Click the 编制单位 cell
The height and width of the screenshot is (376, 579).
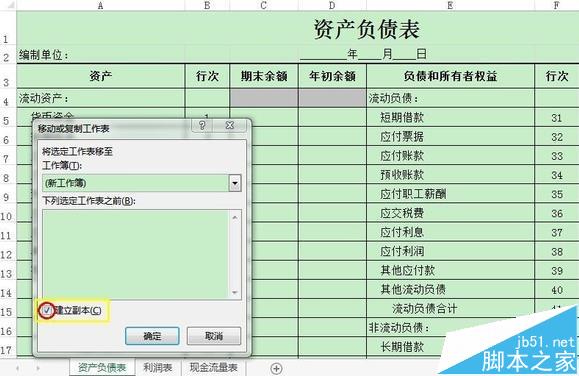(x=100, y=55)
